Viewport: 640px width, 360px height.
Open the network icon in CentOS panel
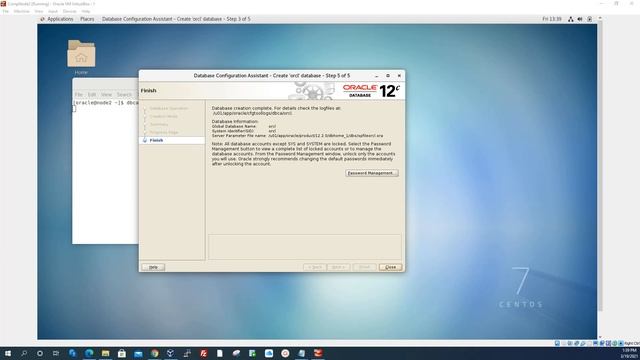pos(571,19)
